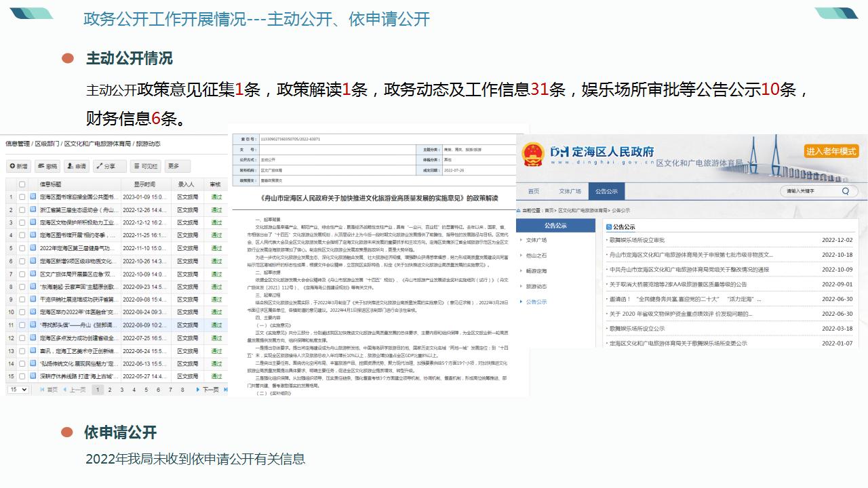Toggle the select-all checkbox in table header

point(22,184)
